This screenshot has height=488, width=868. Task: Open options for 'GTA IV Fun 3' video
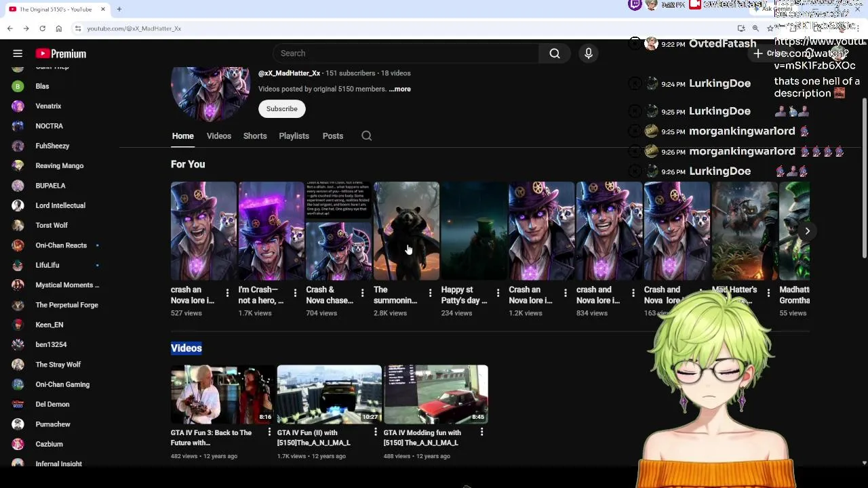(x=269, y=432)
